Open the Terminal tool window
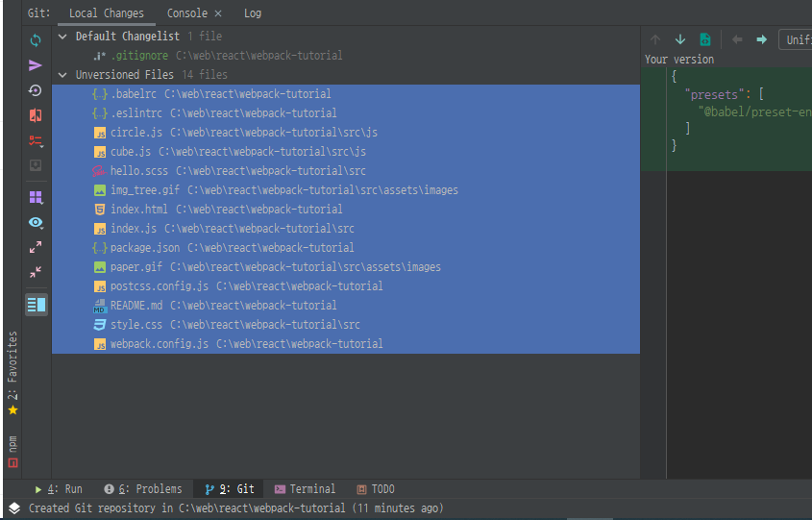Image resolution: width=812 pixels, height=520 pixels. (306, 489)
